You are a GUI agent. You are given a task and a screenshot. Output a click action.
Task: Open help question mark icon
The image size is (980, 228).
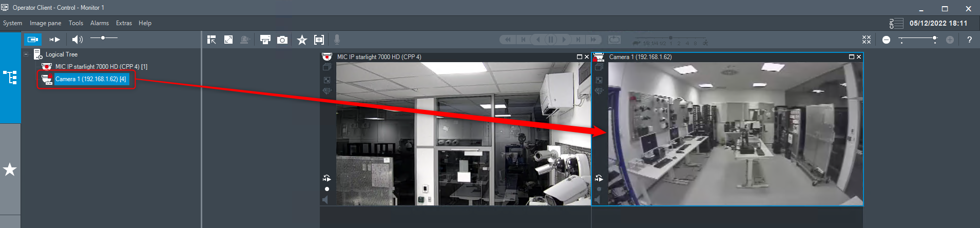click(x=969, y=40)
